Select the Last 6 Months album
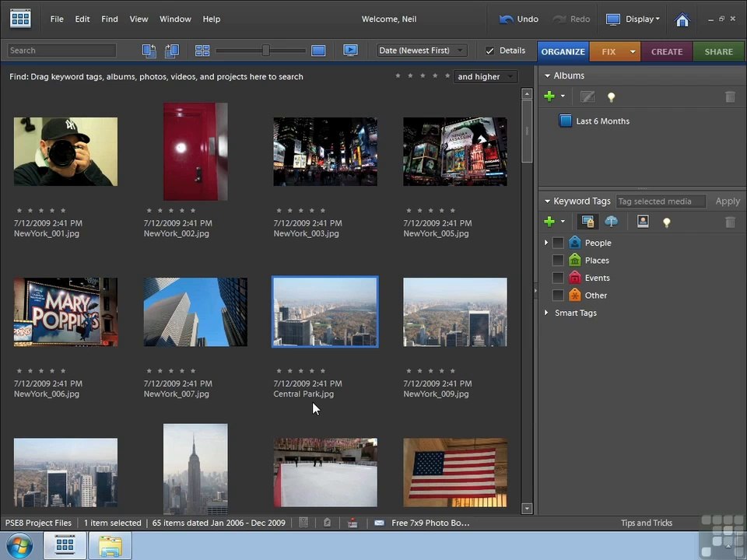The width and height of the screenshot is (747, 560). coord(602,121)
